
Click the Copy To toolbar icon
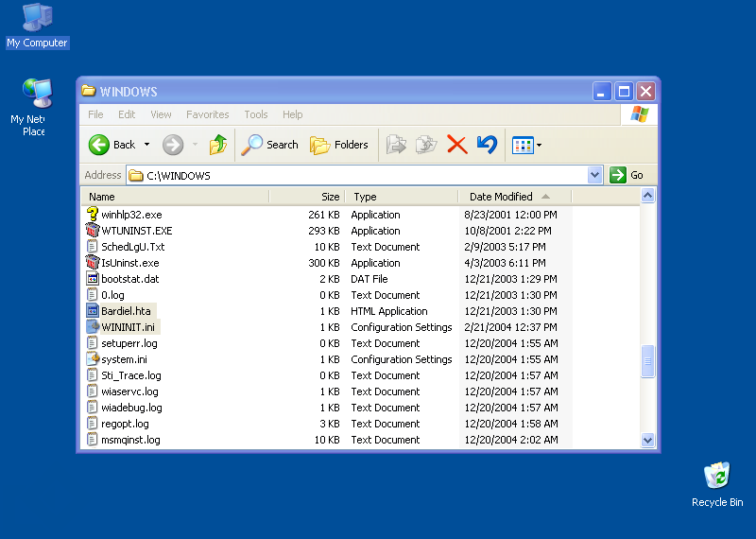tap(426, 145)
